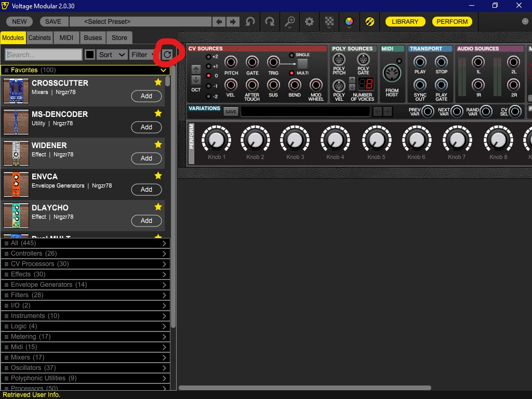Screen dimensions: 532x399
Task: Click the SUS output jack
Action: tap(273, 85)
